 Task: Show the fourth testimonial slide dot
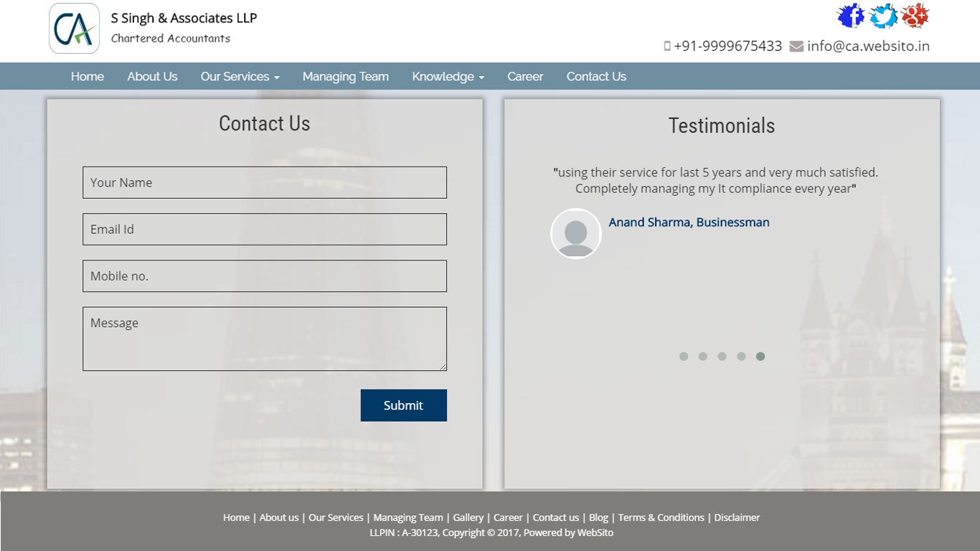pos(741,357)
